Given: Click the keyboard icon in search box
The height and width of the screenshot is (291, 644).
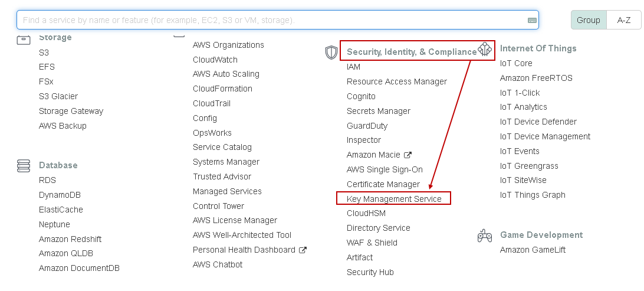Looking at the screenshot, I should click(532, 20).
